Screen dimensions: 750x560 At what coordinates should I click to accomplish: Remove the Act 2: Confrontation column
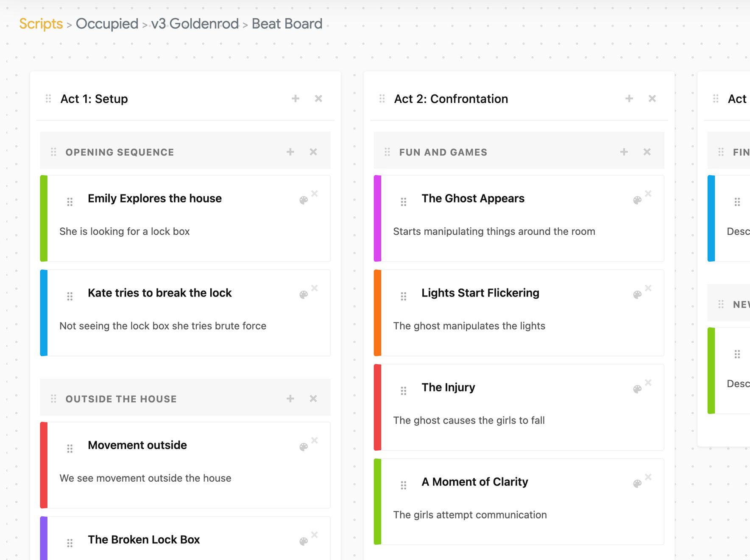[652, 99]
